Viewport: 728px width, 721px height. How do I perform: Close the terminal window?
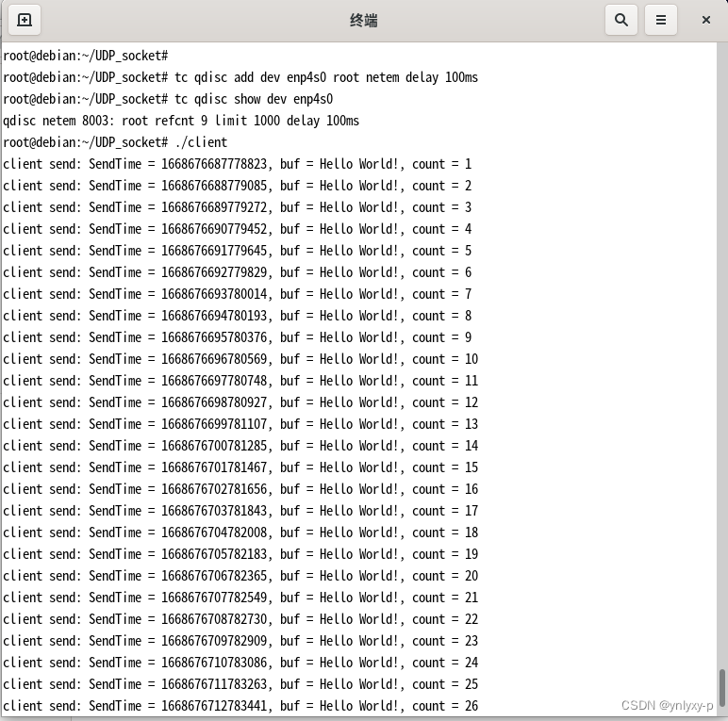(x=705, y=20)
